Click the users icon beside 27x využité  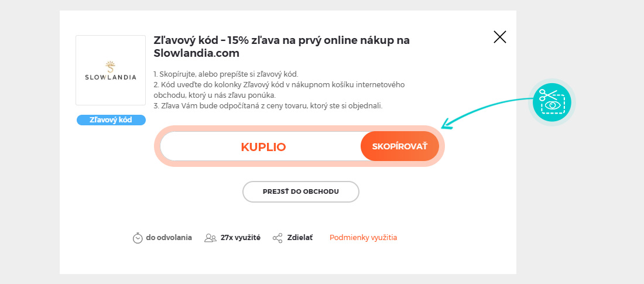pos(210,238)
